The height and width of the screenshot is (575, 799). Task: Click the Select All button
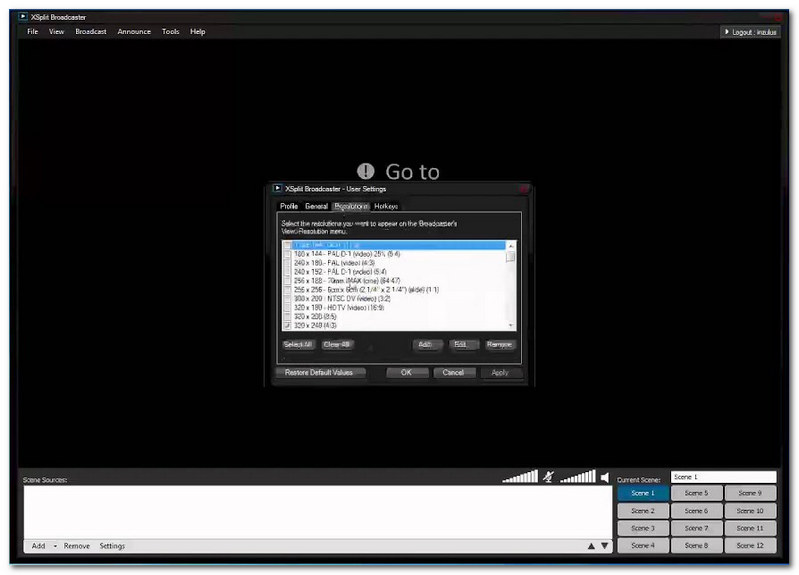click(298, 345)
